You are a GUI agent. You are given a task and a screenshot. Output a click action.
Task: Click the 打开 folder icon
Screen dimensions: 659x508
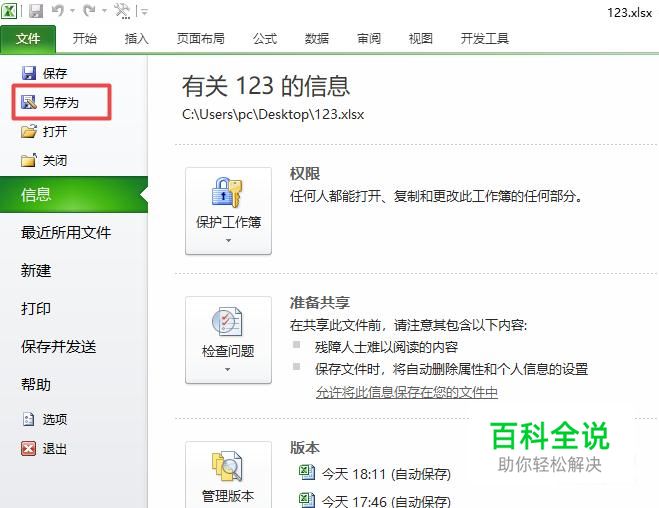coord(29,131)
